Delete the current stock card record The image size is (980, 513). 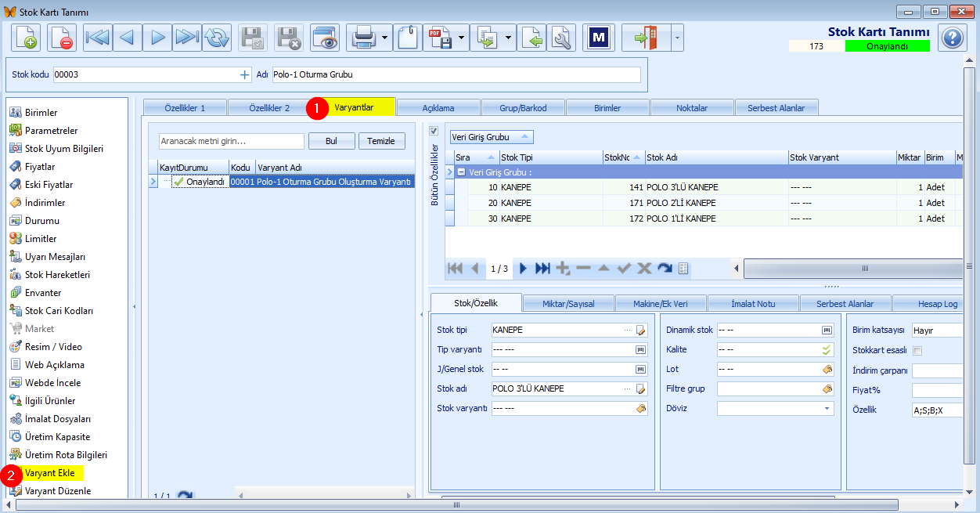tap(62, 37)
